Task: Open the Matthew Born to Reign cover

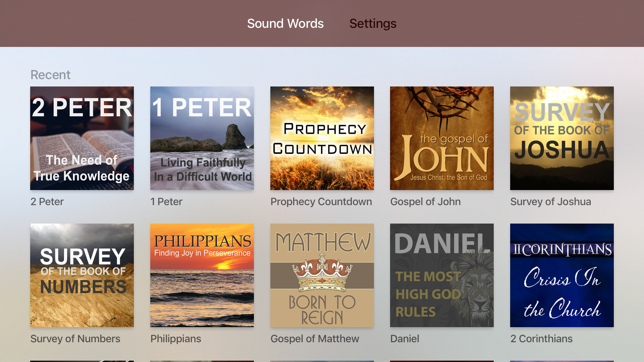Action: click(x=322, y=275)
